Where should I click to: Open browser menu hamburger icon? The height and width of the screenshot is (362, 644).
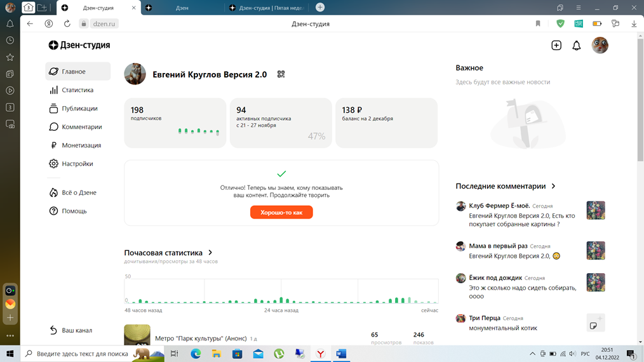tap(579, 8)
